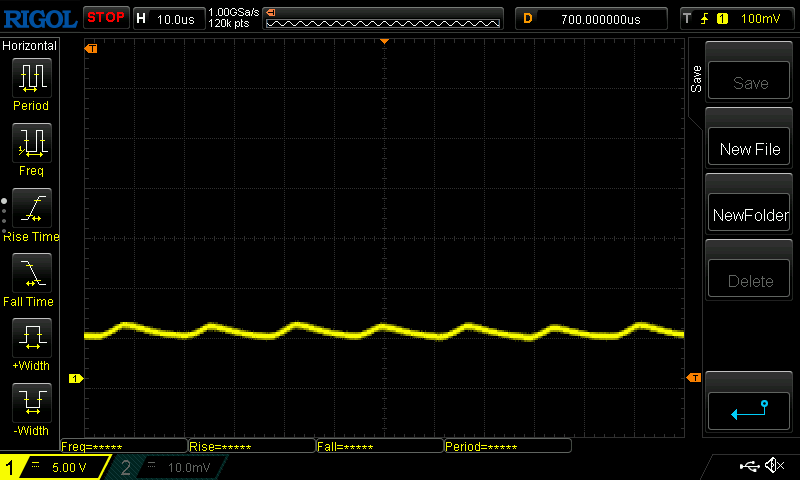Click the waveform memory overview bar
The width and height of the screenshot is (800, 480).
coord(383,18)
